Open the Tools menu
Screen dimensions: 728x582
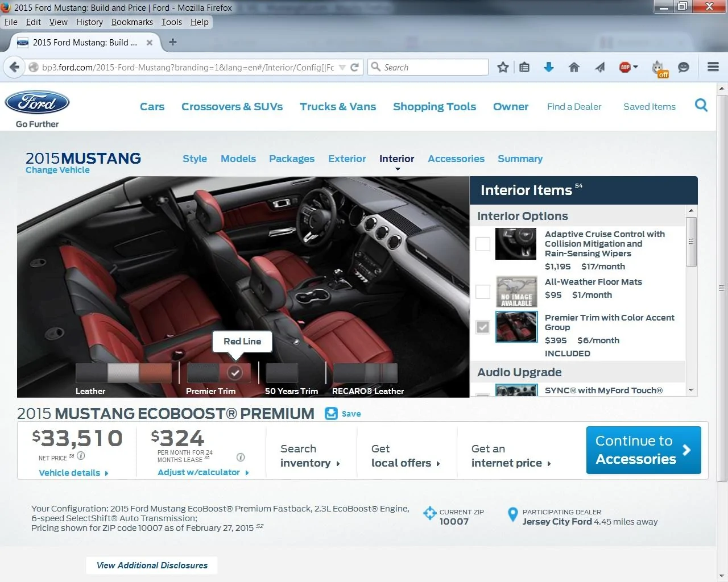tap(172, 22)
